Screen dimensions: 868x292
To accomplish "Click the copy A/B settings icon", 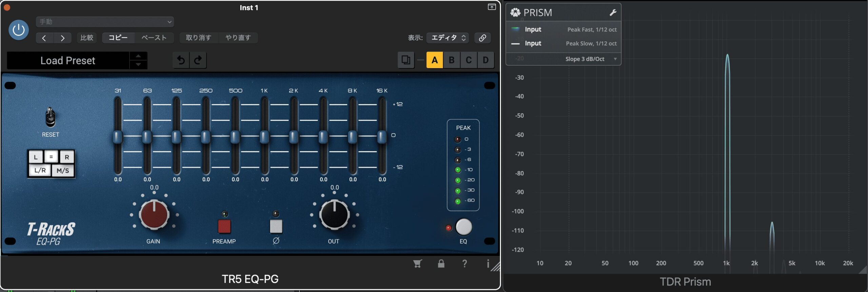I will tap(406, 60).
